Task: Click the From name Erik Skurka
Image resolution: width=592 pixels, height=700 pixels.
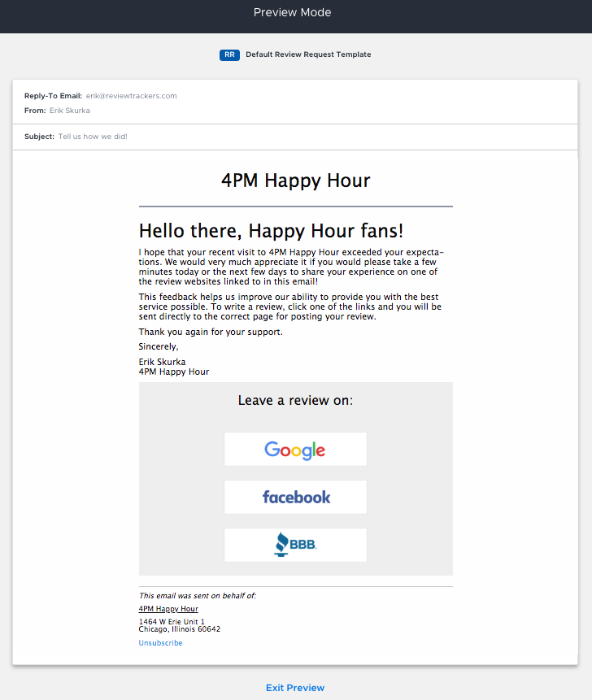Action: (x=70, y=111)
